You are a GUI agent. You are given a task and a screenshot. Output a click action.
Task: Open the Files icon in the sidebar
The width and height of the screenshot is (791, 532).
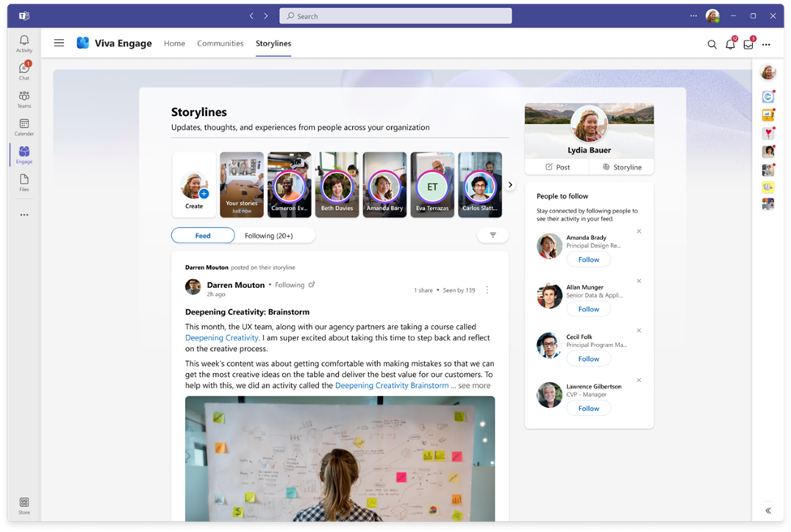[x=24, y=182]
